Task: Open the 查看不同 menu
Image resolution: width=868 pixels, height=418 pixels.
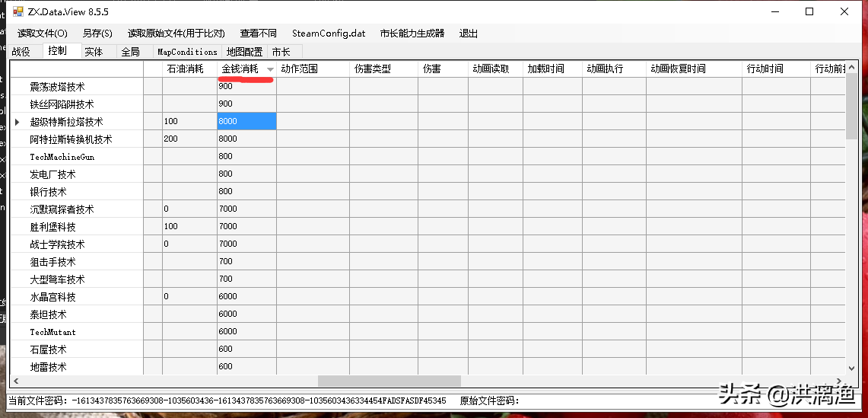Action: point(258,34)
